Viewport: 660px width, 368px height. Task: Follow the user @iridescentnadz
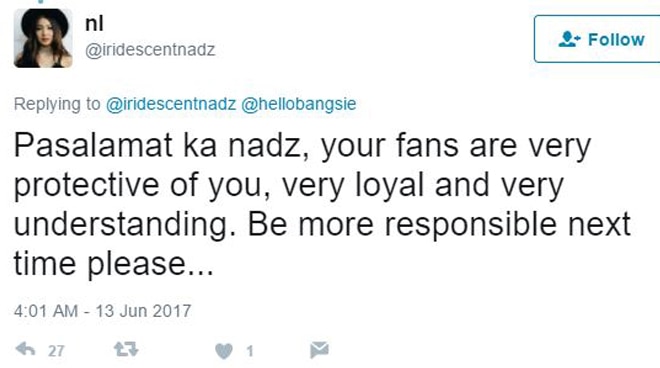click(597, 39)
